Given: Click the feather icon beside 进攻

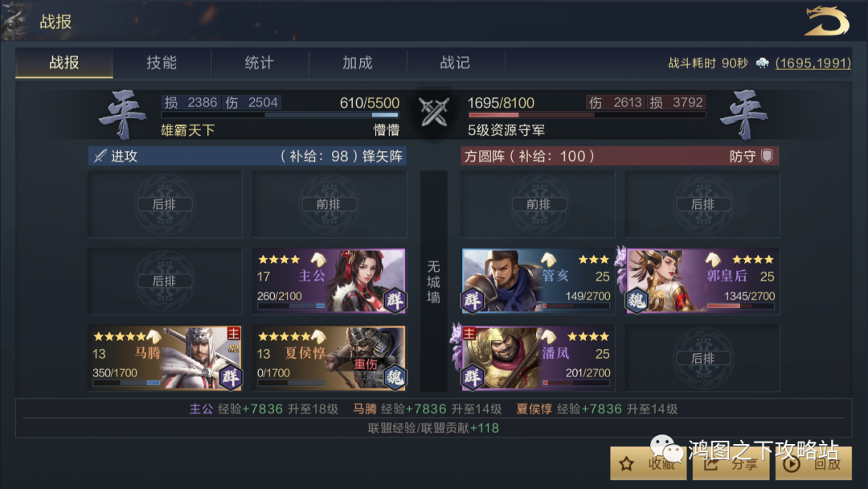Looking at the screenshot, I should coord(100,155).
